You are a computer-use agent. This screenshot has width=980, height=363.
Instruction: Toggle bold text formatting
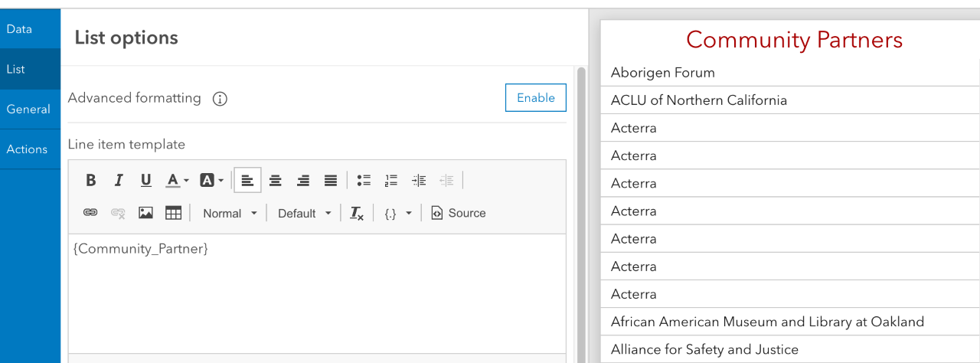pyautogui.click(x=91, y=181)
